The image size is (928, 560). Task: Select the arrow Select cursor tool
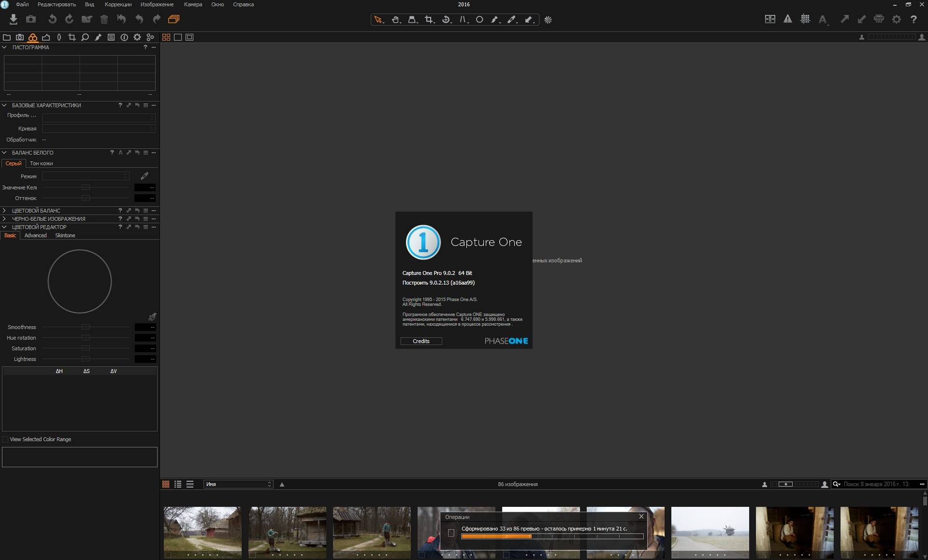(x=378, y=20)
